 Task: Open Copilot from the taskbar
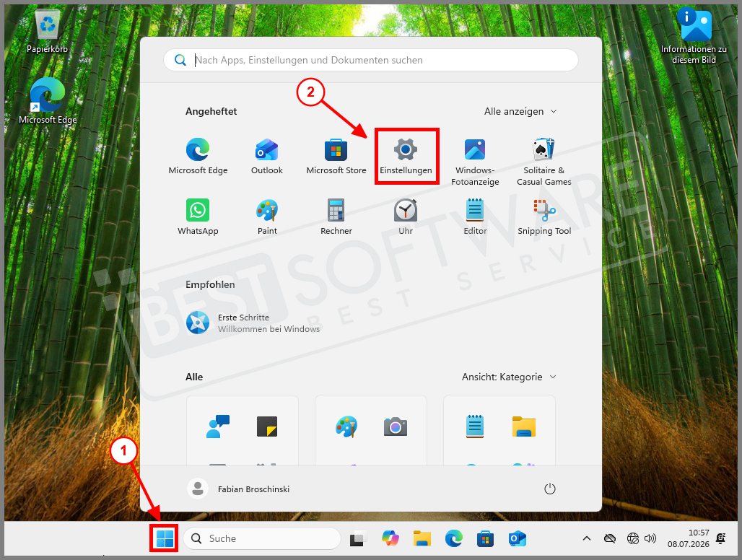click(390, 538)
